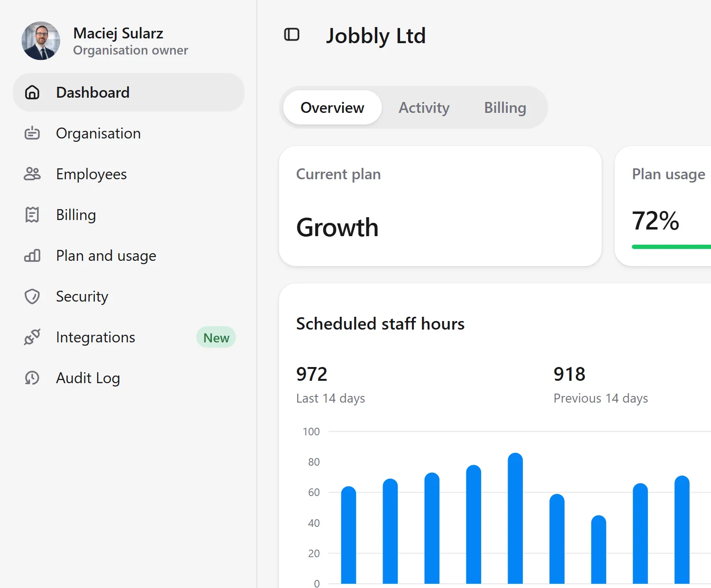The image size is (711, 588).
Task: Click the Security shield icon
Action: coord(32,296)
